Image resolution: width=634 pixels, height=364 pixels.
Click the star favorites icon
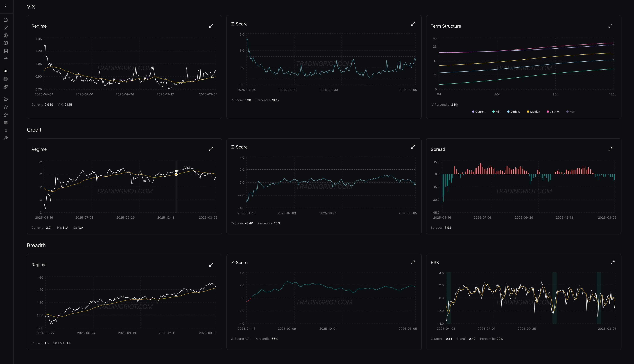click(5, 107)
